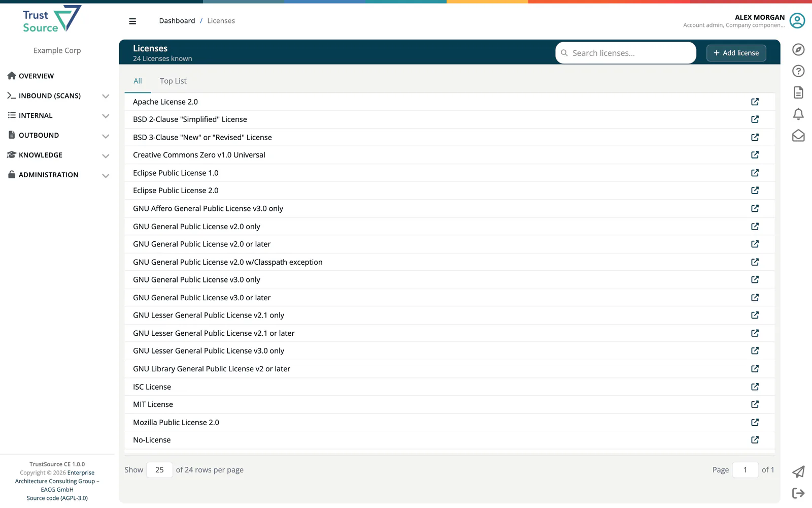Image resolution: width=812 pixels, height=508 pixels.
Task: Open Enterprise Architecture Consulting Group link
Action: click(57, 481)
